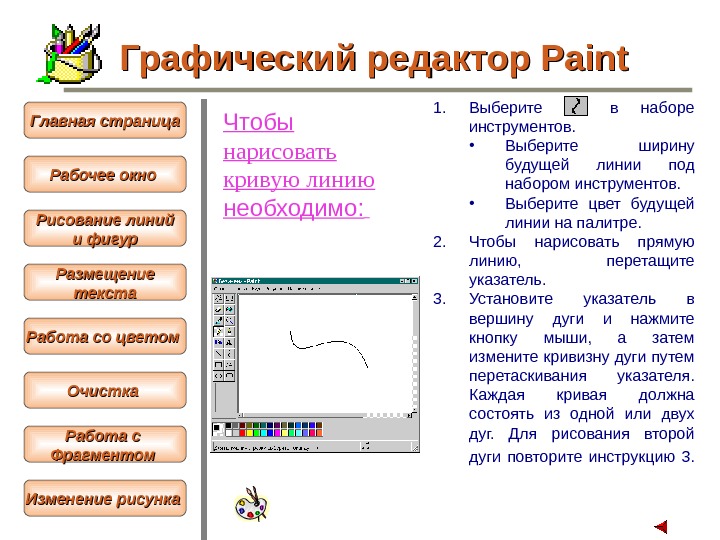The height and width of the screenshot is (540, 720).
Task: Go to the Очистка section
Action: [x=105, y=390]
